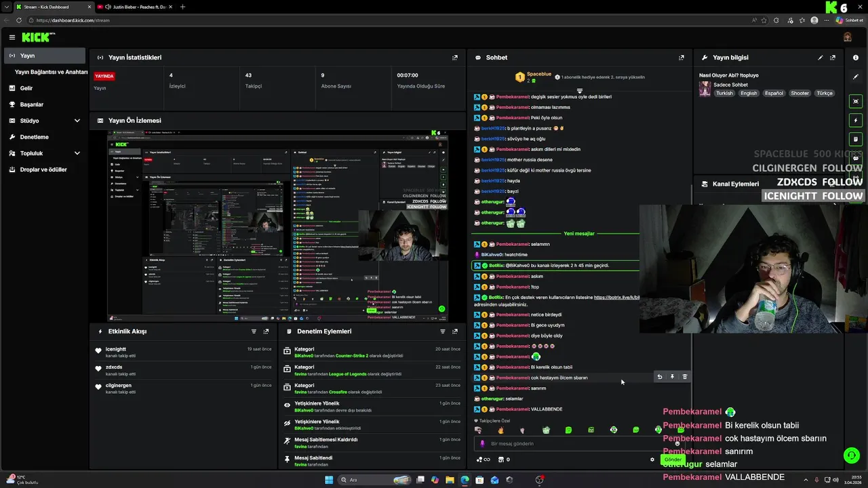Pop out the Sohbet chat panel
This screenshot has height=488, width=868.
682,58
